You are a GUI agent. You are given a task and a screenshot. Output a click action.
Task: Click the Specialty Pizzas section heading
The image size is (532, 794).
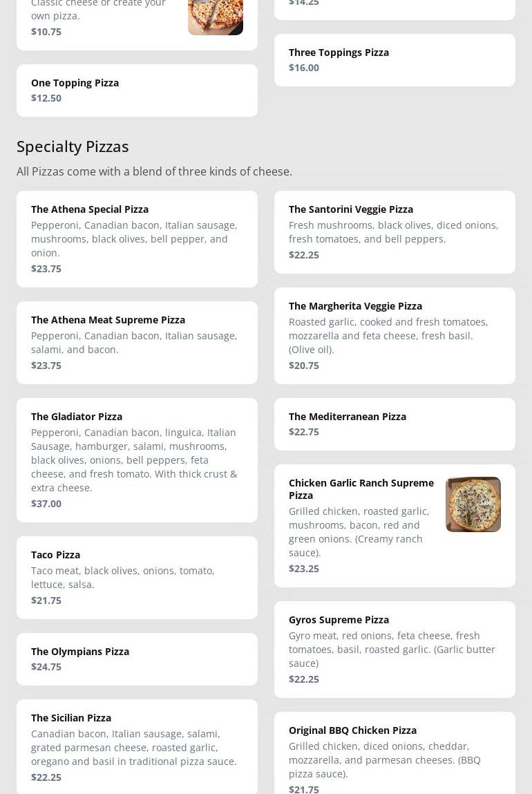tap(73, 146)
